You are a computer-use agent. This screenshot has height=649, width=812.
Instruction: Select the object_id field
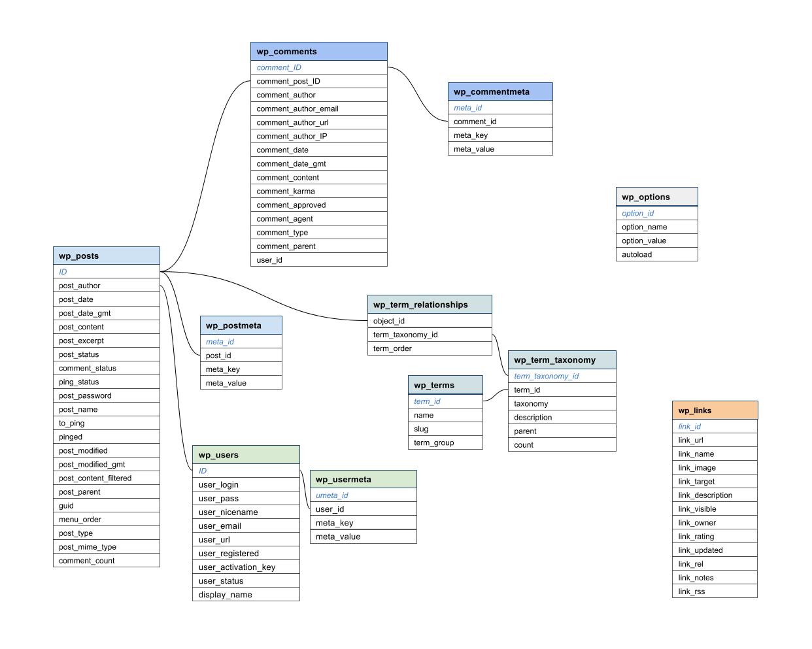(430, 321)
